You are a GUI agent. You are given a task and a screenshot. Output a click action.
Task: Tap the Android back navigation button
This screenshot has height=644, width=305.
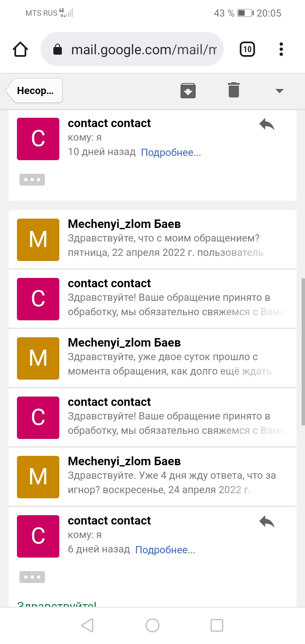[x=87, y=625]
